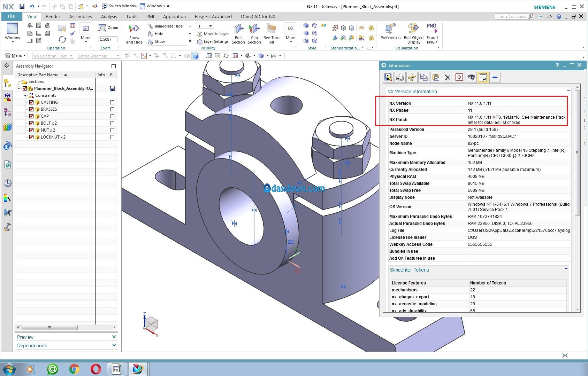
Task: Switch to the Assemblies tab
Action: pyautogui.click(x=81, y=16)
